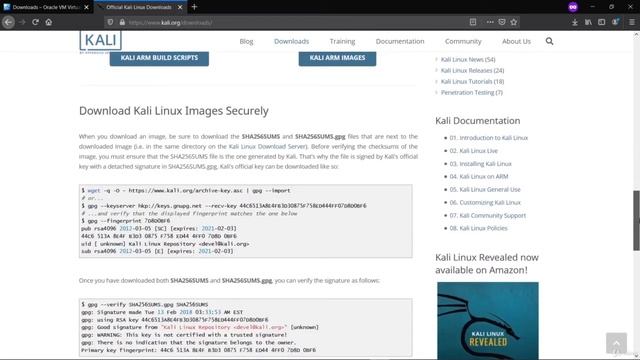Switch to Downloads Oracle VM VirtualBox tab

pyautogui.click(x=46, y=7)
